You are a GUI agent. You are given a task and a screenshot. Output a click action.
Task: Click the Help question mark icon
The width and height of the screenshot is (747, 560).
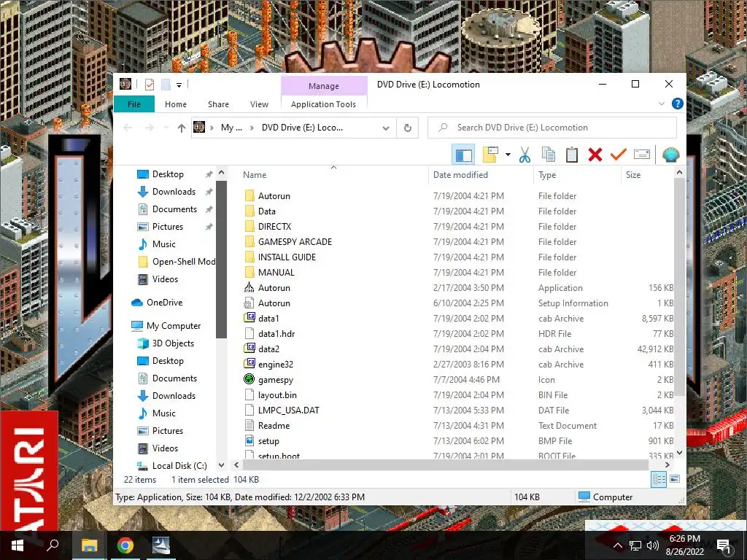(677, 104)
